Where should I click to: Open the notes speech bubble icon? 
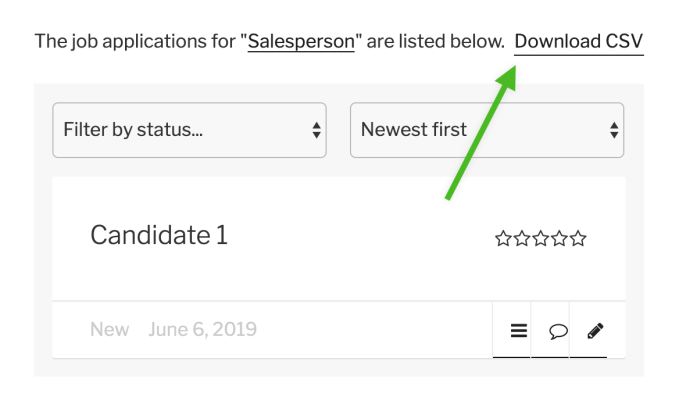click(x=558, y=331)
